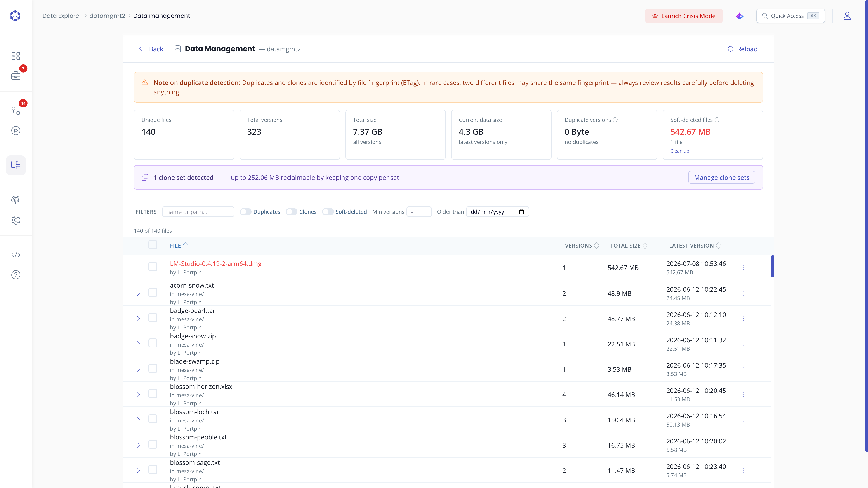Open row menu for blossom-pebble.txt

(x=743, y=445)
